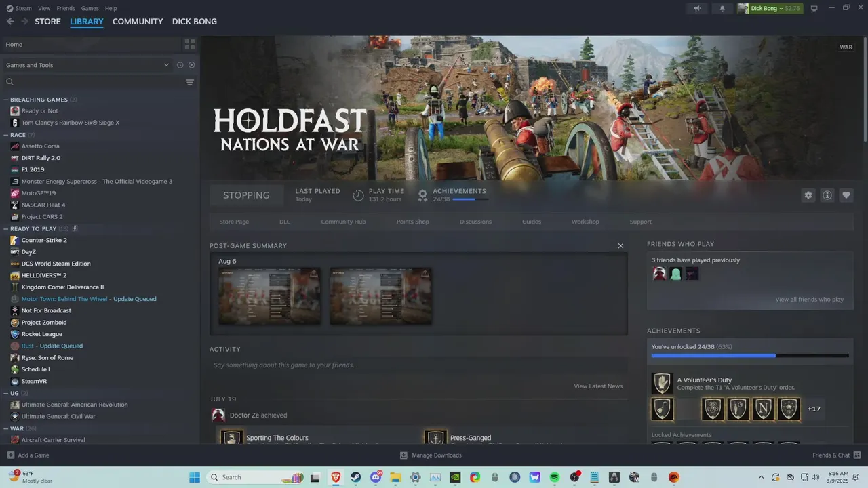Open the announcements megaphone icon
The image size is (868, 488).
point(697,8)
